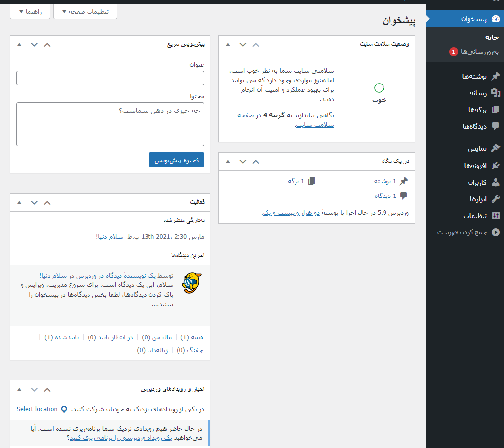Move WordPress News (اخبار و رویدادهای وردپرس) widget down
This screenshot has width=504, height=448.
(34, 390)
